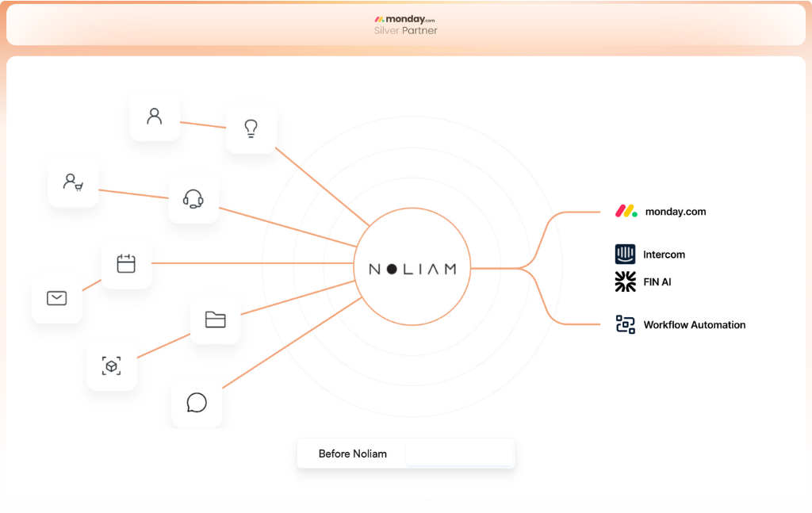Open the monday.com label link
This screenshot has height=513, width=812.
676,211
